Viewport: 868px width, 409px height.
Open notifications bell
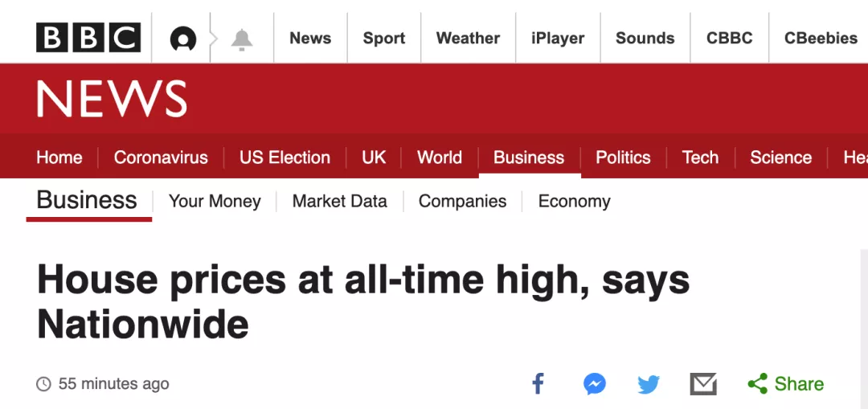[x=242, y=39]
